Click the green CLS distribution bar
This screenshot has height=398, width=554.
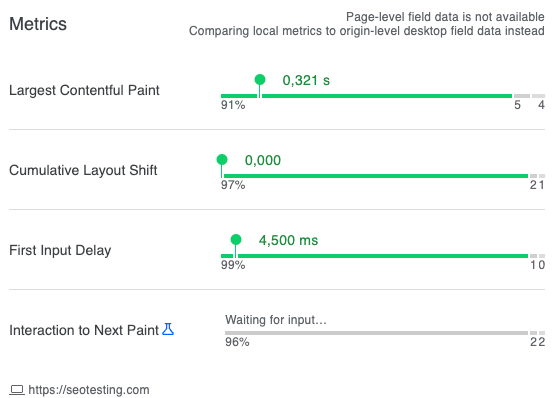point(376,176)
